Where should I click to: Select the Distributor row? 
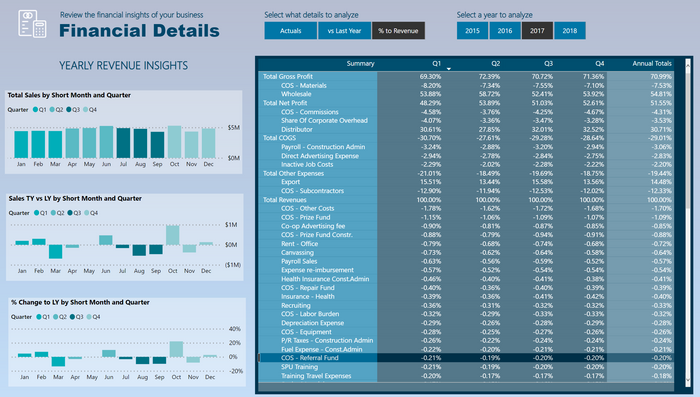tap(466, 129)
